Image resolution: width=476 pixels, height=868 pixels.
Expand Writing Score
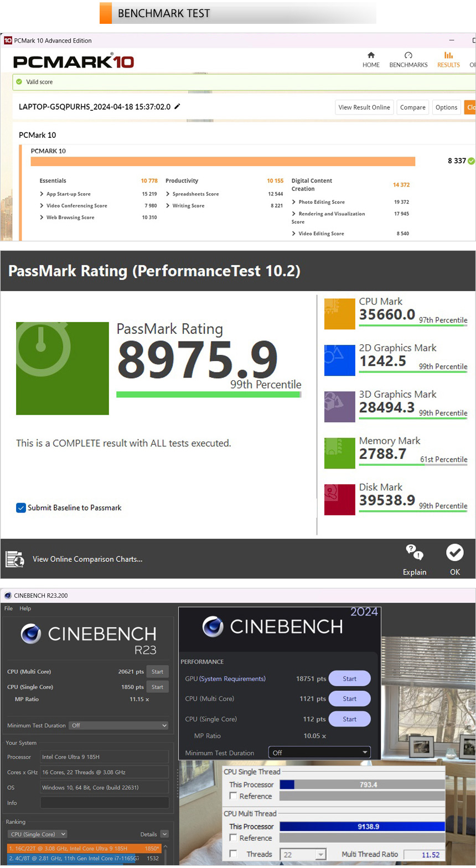168,206
